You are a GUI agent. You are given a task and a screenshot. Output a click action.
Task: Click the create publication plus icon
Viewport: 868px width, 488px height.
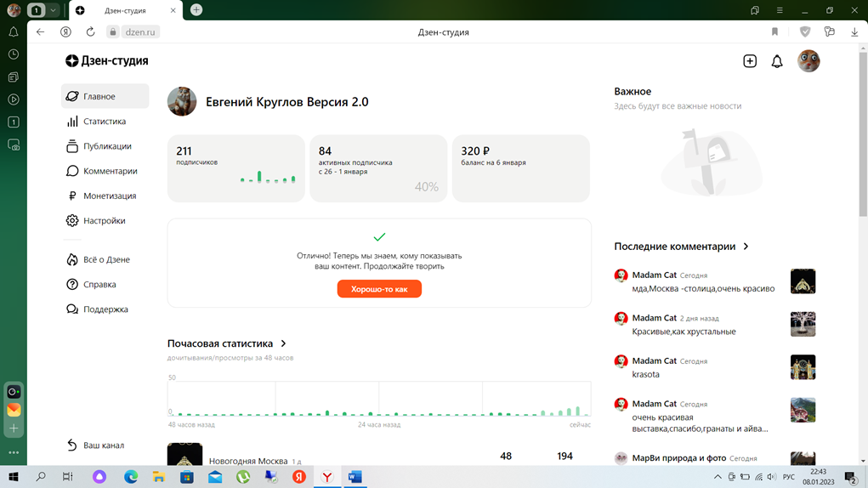click(x=750, y=61)
